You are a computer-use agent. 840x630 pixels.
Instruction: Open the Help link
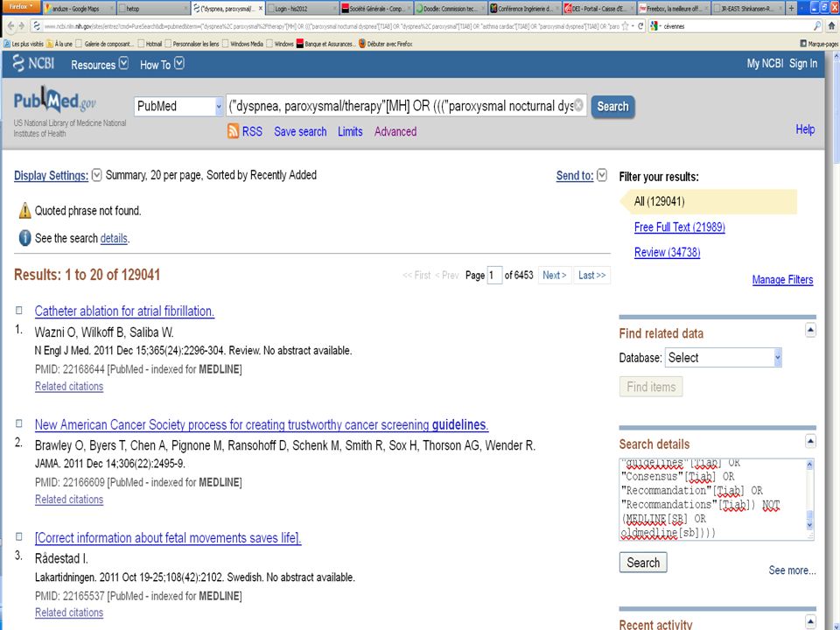(x=805, y=129)
